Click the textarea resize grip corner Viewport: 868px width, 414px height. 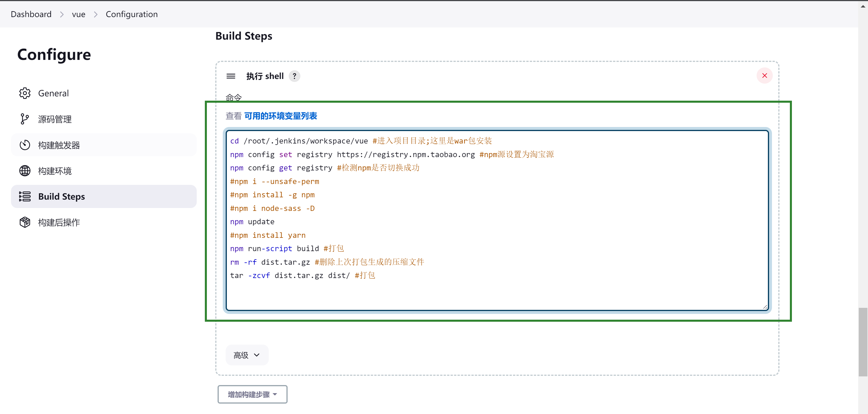(765, 307)
